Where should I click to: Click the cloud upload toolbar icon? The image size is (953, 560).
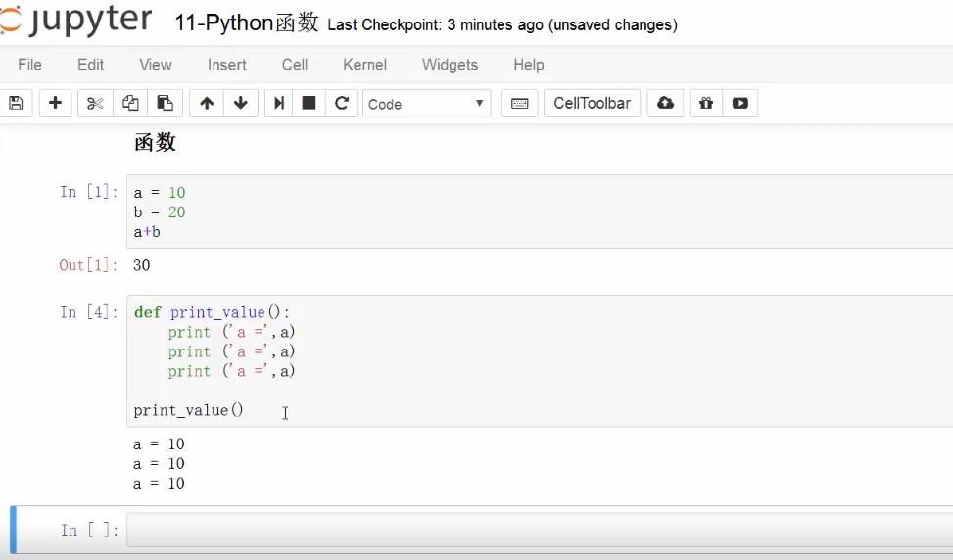point(665,103)
